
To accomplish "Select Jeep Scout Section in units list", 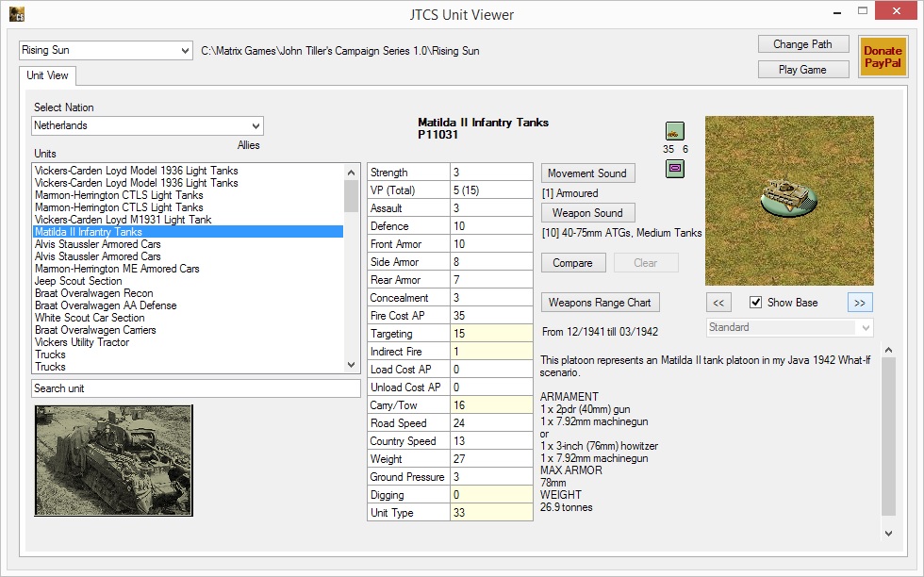I will pyautogui.click(x=78, y=281).
